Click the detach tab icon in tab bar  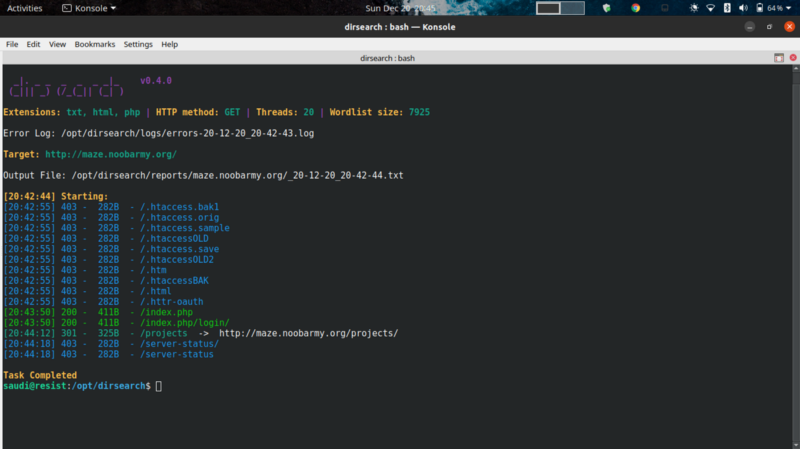tap(779, 58)
